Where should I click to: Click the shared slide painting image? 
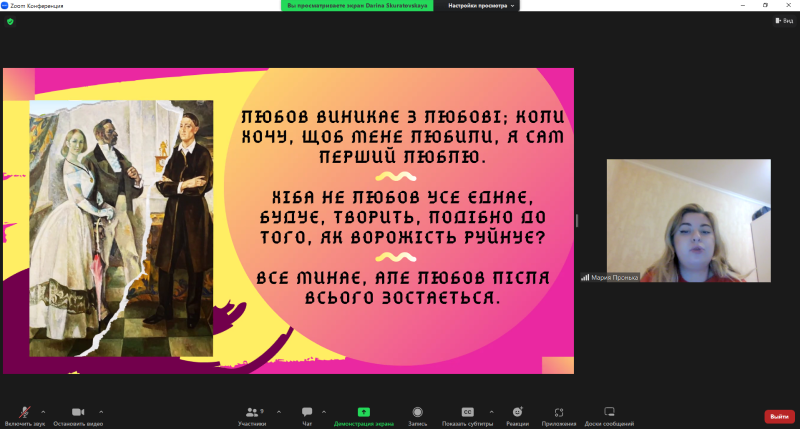pos(121,228)
